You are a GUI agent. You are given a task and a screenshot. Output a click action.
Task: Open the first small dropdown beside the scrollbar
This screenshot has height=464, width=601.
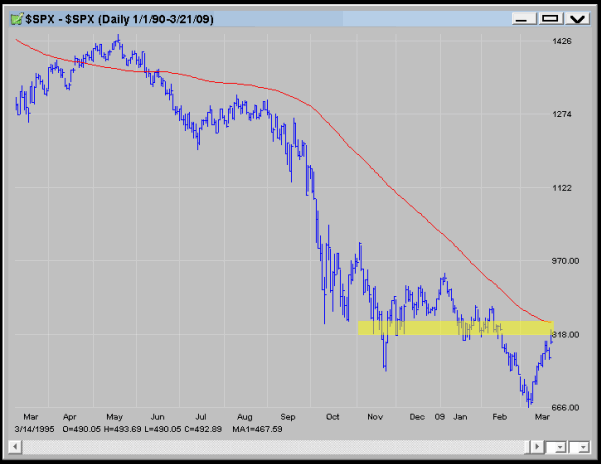pyautogui.click(x=556, y=447)
